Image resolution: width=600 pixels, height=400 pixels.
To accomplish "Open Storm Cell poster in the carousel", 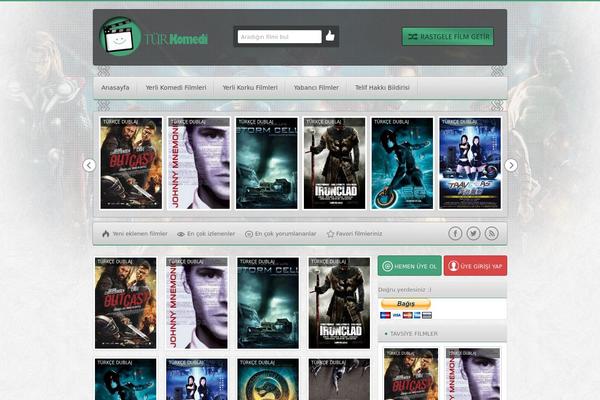I will pyautogui.click(x=267, y=163).
